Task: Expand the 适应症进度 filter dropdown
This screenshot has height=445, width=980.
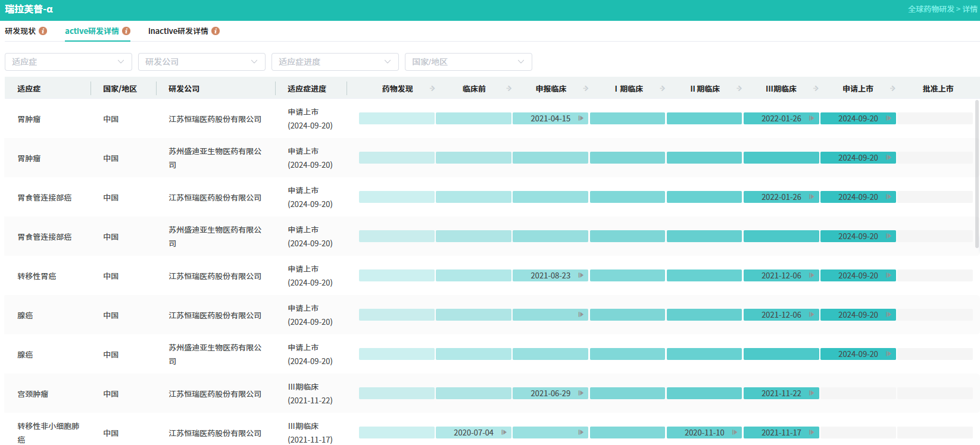Action: point(335,62)
